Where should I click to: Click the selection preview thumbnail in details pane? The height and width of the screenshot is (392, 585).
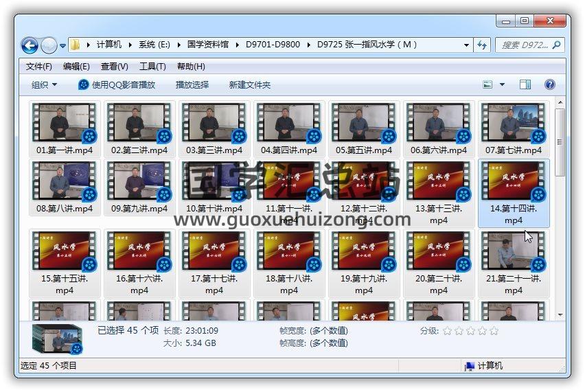(57, 339)
